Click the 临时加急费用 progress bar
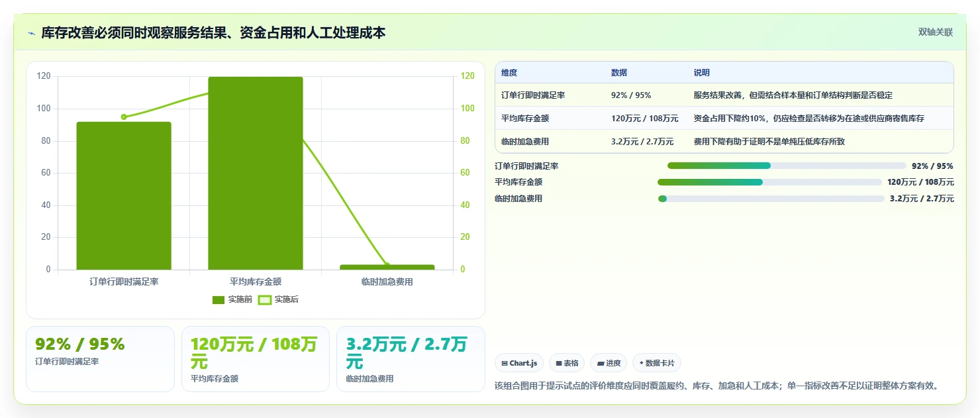The image size is (980, 418). (771, 199)
